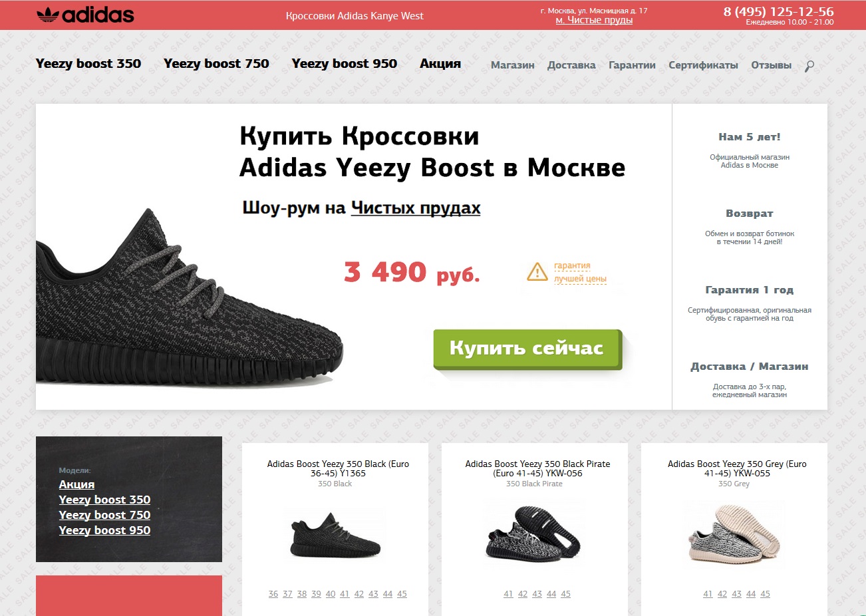Click м. Чистые пруды metro link
This screenshot has width=866, height=616.
594,21
